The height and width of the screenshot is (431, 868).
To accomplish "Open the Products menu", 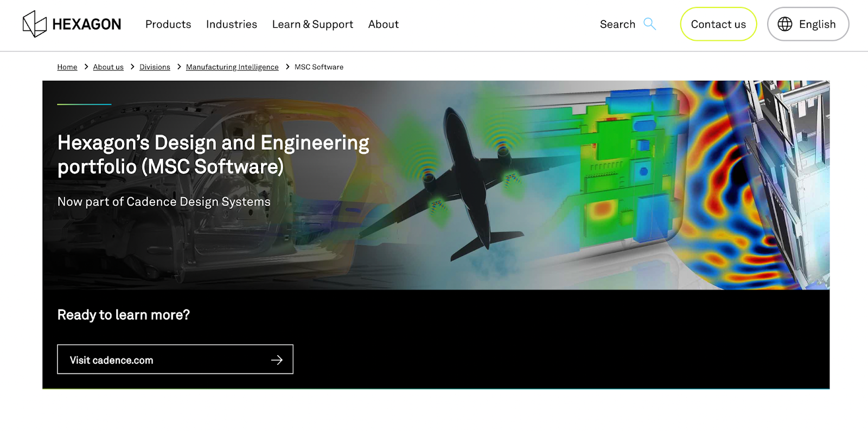I will pos(168,24).
